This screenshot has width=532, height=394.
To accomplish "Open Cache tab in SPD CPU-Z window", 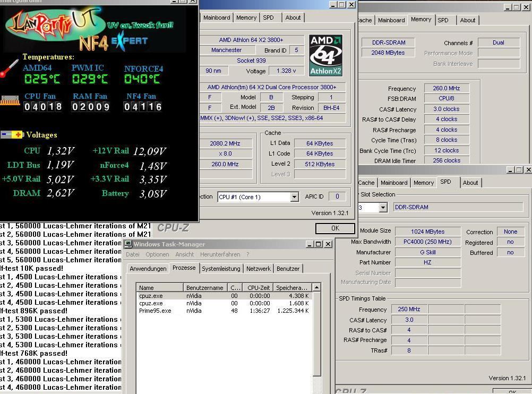I will [x=366, y=183].
